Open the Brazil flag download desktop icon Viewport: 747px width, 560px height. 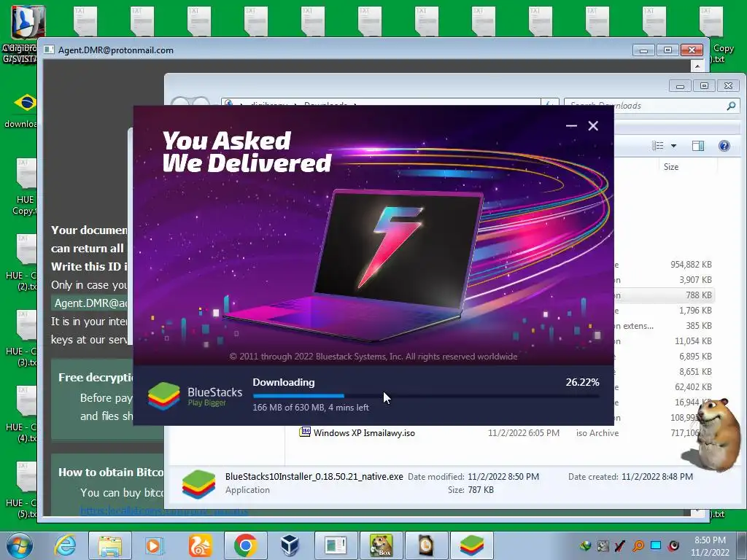[25, 103]
